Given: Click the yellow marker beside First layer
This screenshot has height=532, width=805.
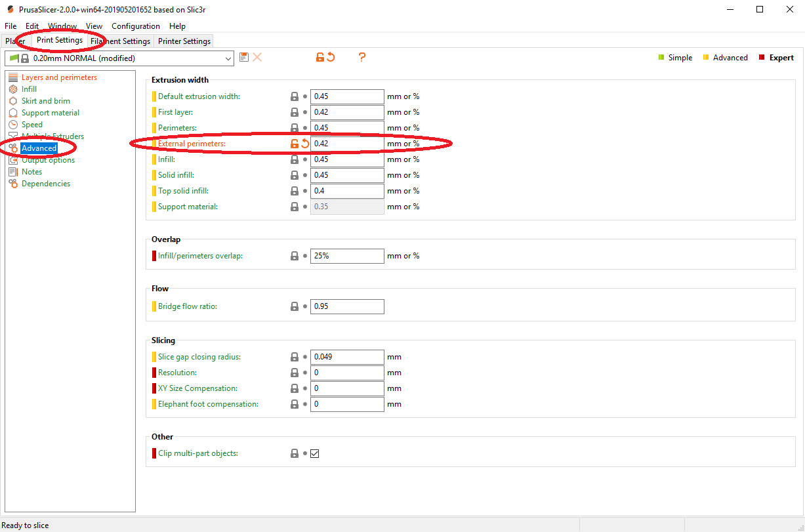Looking at the screenshot, I should 154,112.
